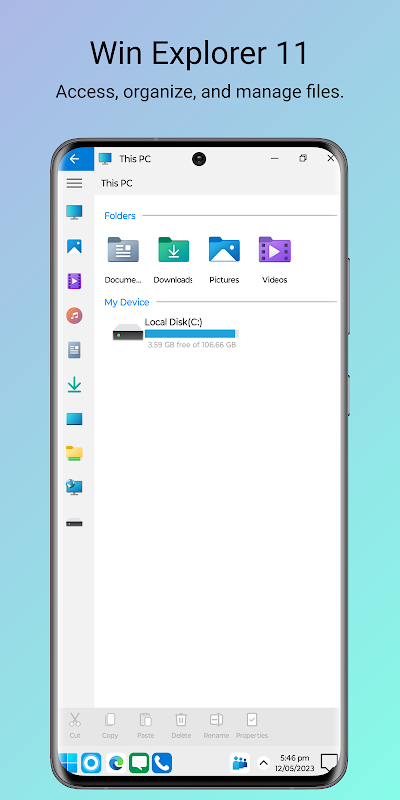Image resolution: width=400 pixels, height=800 pixels.
Task: Click the My Device section header
Action: [127, 302]
